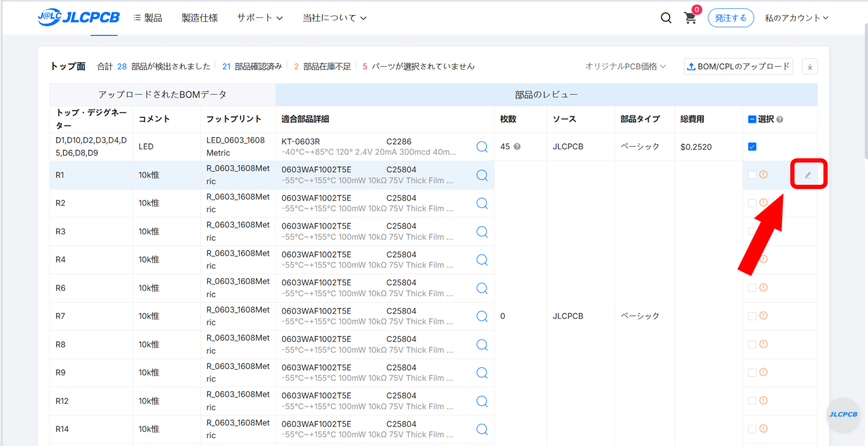Click the orange warning icon in R12 row
The image size is (868, 446).
coord(763,401)
